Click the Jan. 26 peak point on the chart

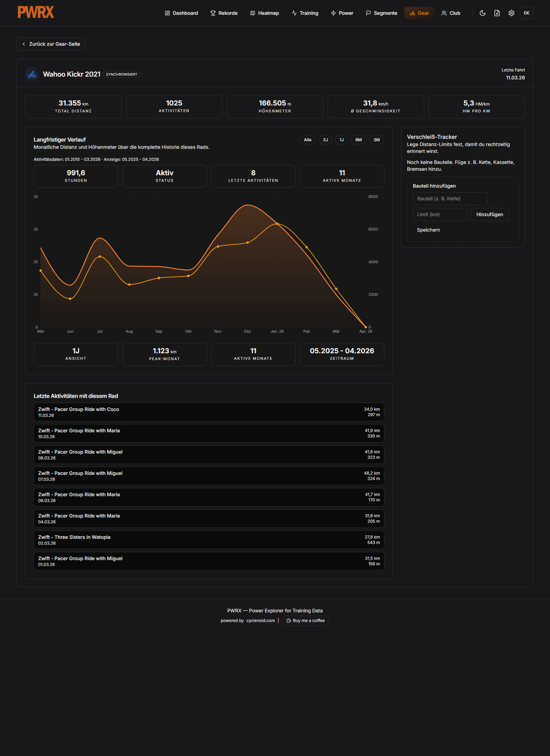click(x=277, y=223)
